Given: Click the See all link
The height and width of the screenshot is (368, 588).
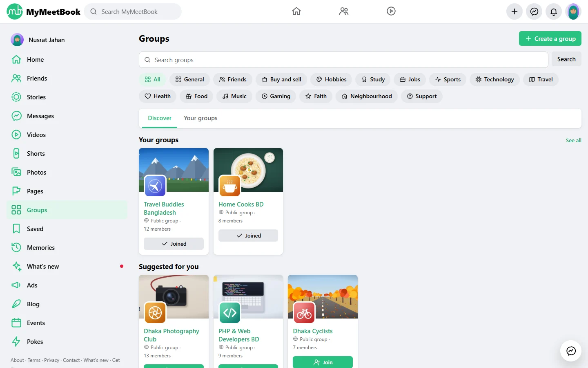Looking at the screenshot, I should 573,140.
